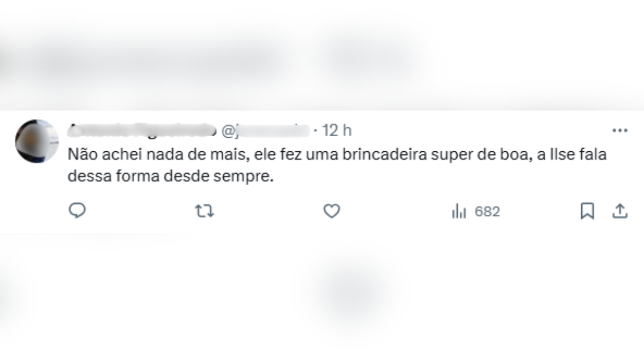644x362 pixels.
Task: Click the blurred @ handle beside the name
Action: 266,130
